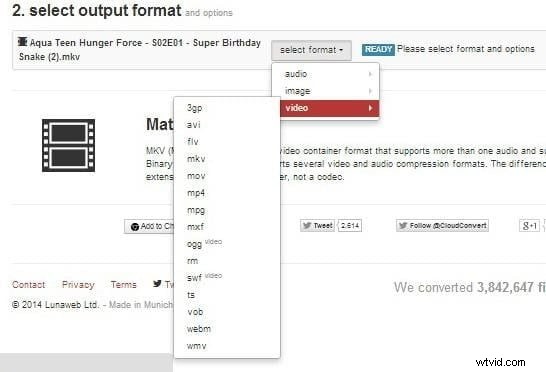546x372 pixels.
Task: Click the tweet count 2,614
Action: (350, 226)
